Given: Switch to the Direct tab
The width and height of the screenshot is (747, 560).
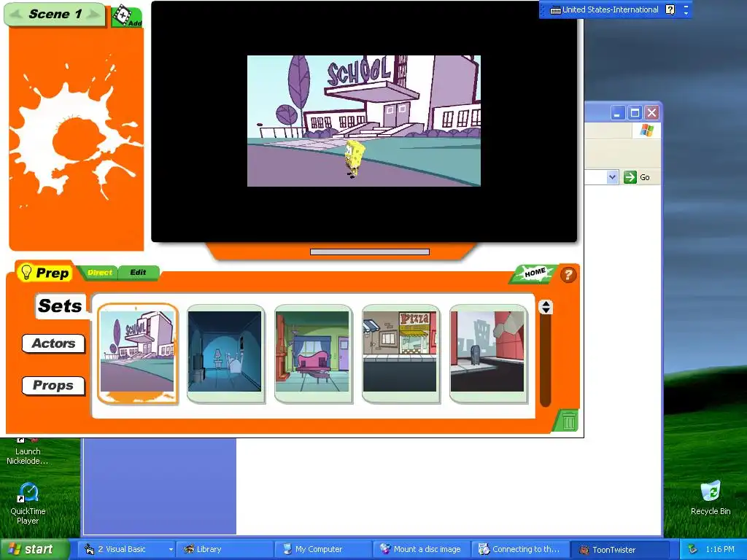Looking at the screenshot, I should coord(99,273).
